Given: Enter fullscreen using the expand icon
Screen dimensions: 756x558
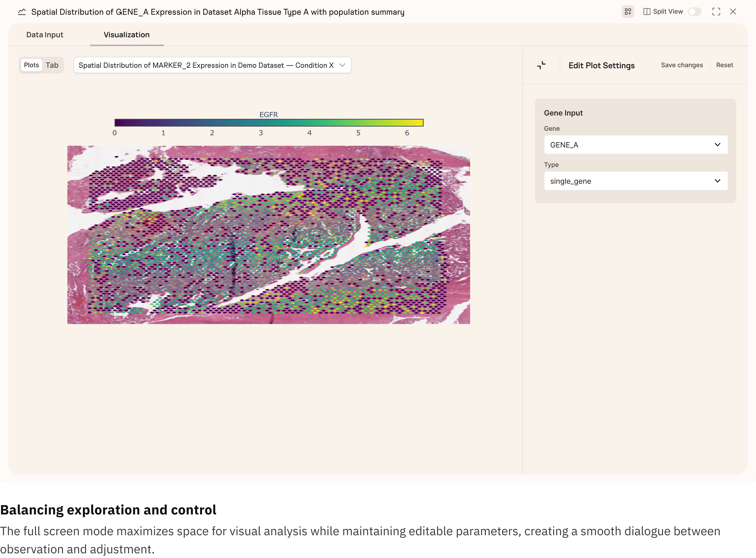Looking at the screenshot, I should pyautogui.click(x=716, y=12).
